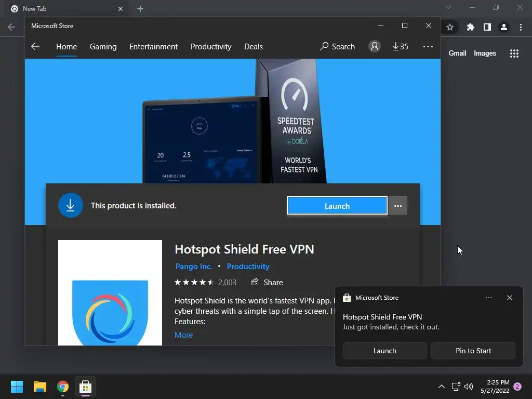532x399 pixels.
Task: Open the Gmail link in Chrome
Action: (457, 54)
